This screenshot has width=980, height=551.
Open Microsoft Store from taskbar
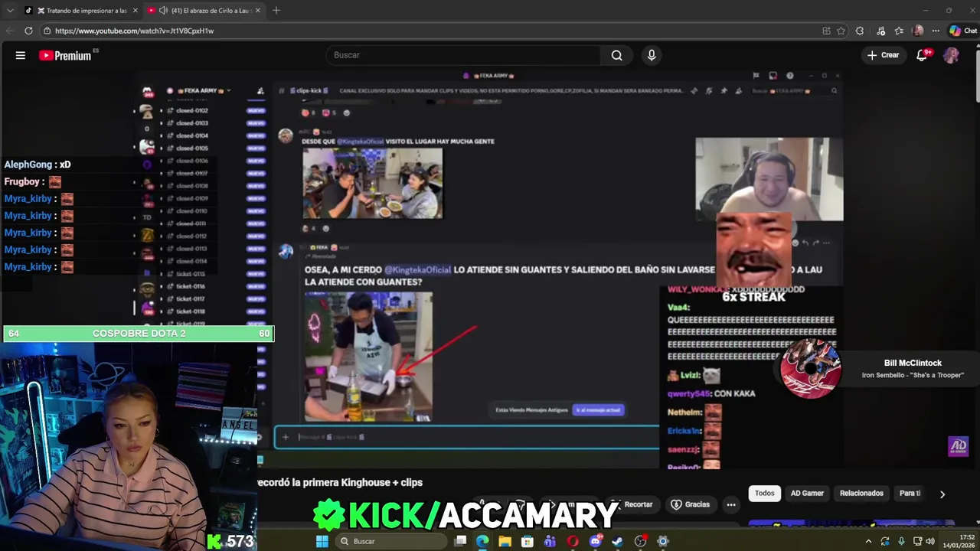pos(528,541)
